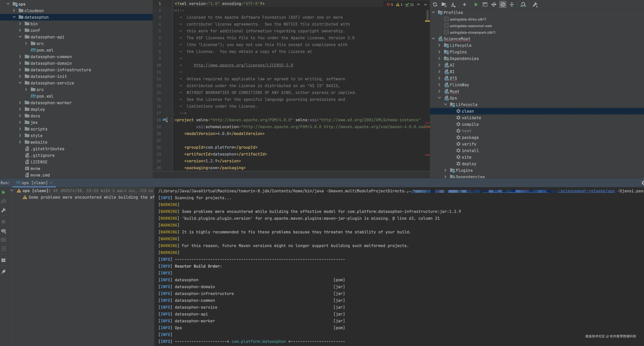Run Maven build with green play icon

pyautogui.click(x=476, y=4)
